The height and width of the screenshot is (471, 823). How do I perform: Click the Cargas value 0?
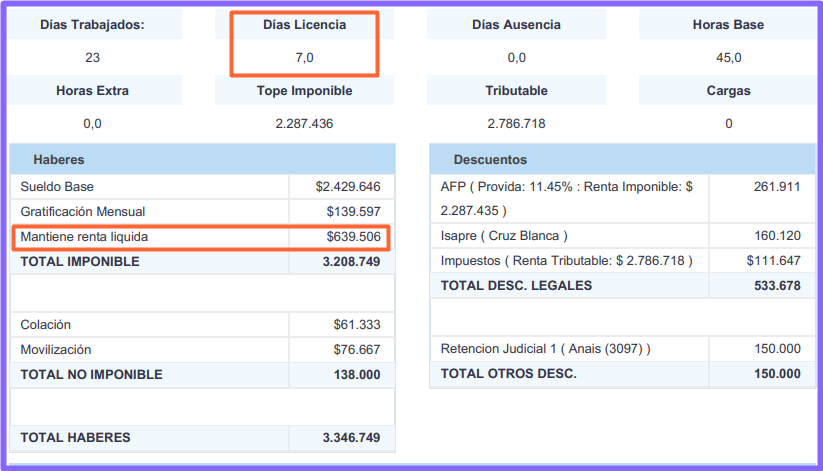[x=729, y=124]
